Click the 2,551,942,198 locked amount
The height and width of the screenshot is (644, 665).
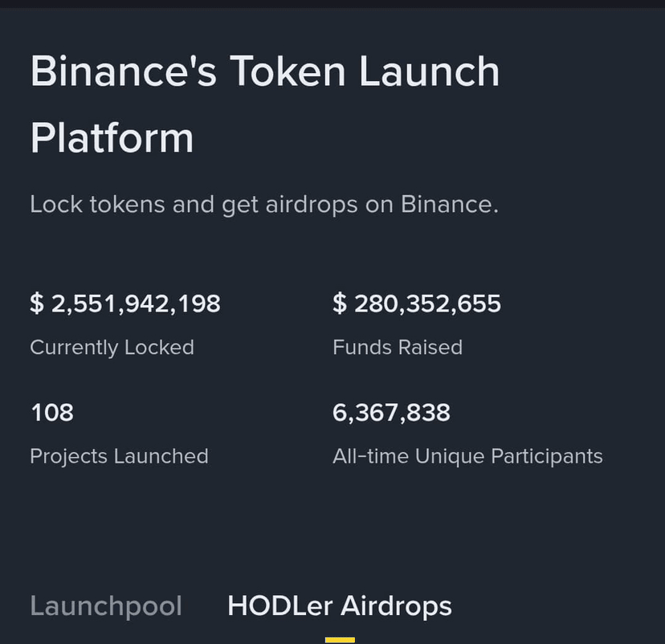coord(136,304)
